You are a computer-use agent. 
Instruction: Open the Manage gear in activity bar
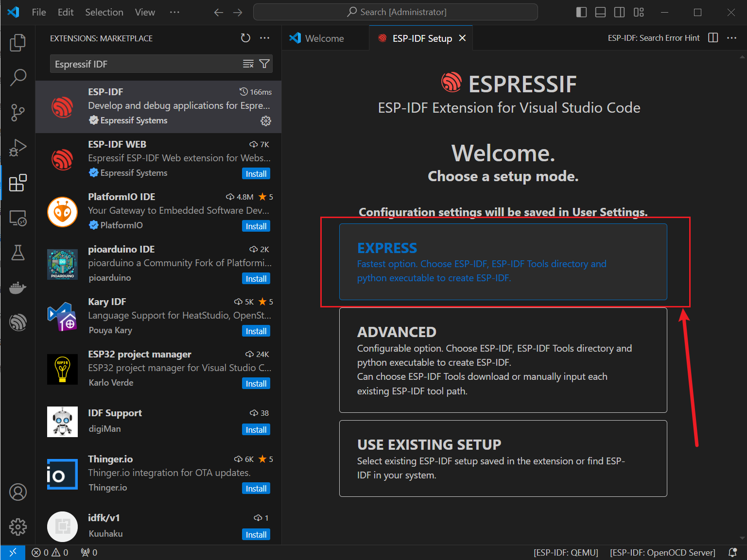18,526
